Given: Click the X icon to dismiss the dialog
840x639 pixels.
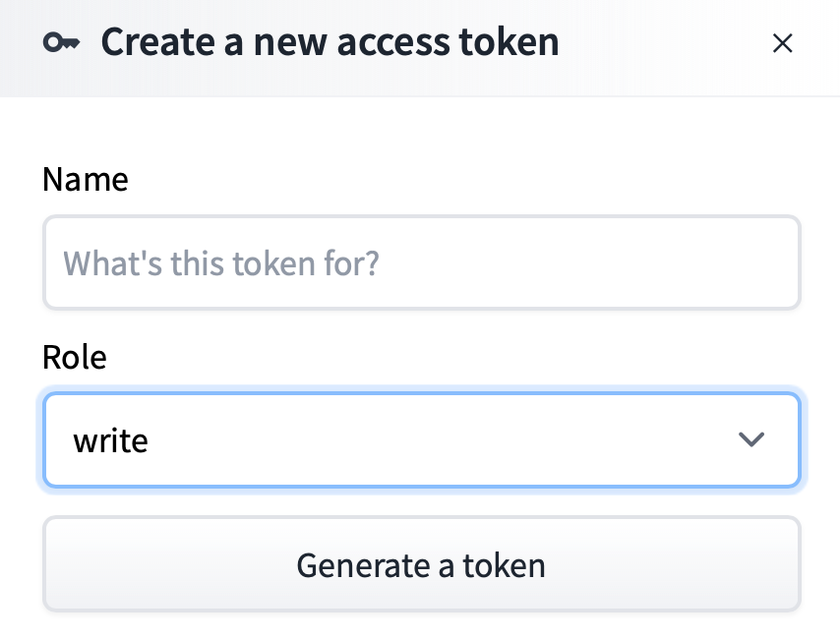Looking at the screenshot, I should (x=782, y=43).
